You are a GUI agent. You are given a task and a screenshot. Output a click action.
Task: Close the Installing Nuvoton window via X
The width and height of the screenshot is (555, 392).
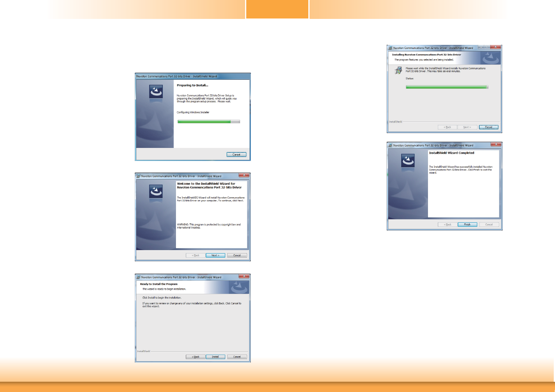pyautogui.click(x=496, y=47)
